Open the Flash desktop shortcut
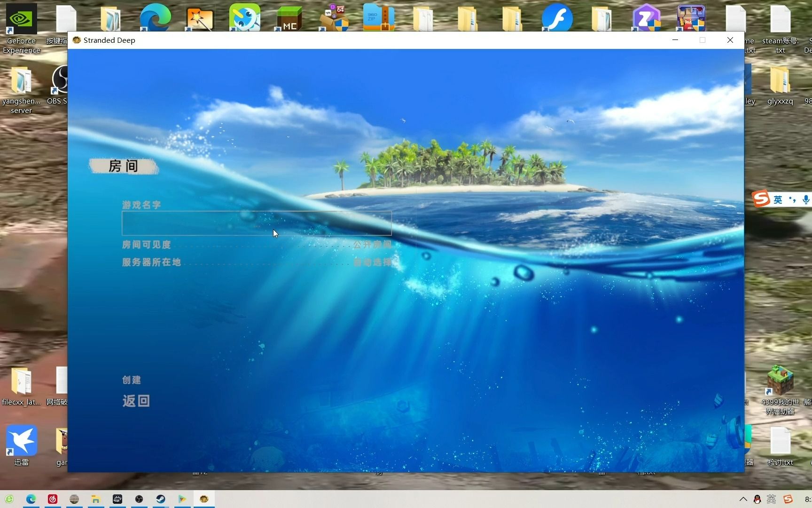Viewport: 812px width, 508px height. 557,18
